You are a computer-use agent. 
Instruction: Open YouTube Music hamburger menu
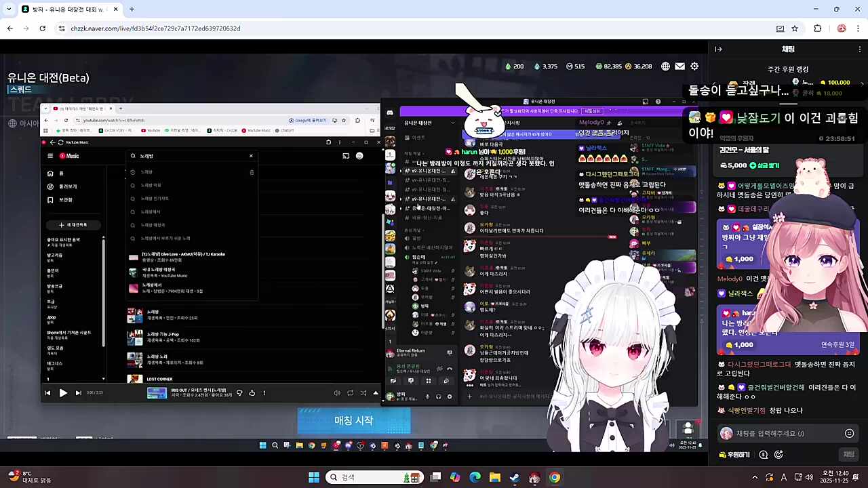pos(50,156)
